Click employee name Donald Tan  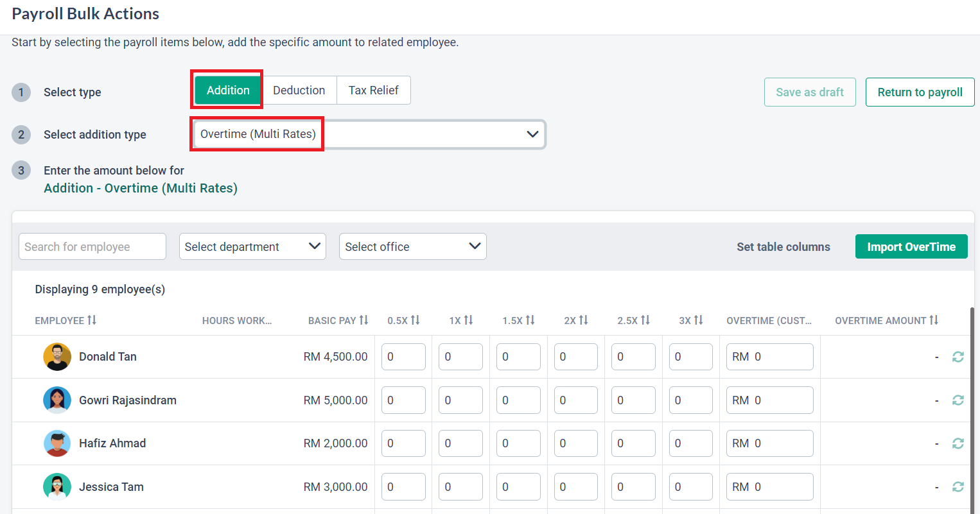108,357
